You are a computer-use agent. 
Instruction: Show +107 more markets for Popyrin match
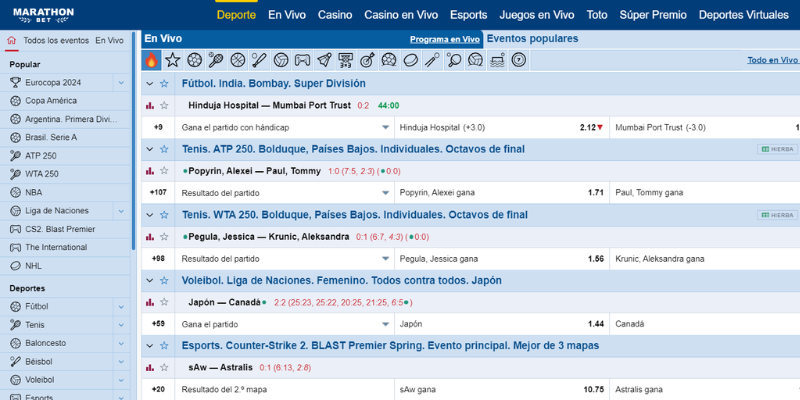[x=158, y=193]
